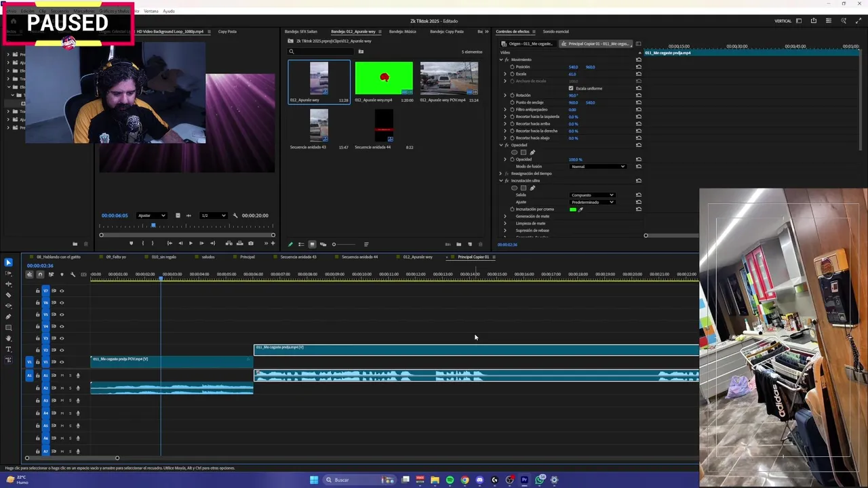The width and height of the screenshot is (868, 488).
Task: Create new bin folder in project panel
Action: (x=458, y=244)
